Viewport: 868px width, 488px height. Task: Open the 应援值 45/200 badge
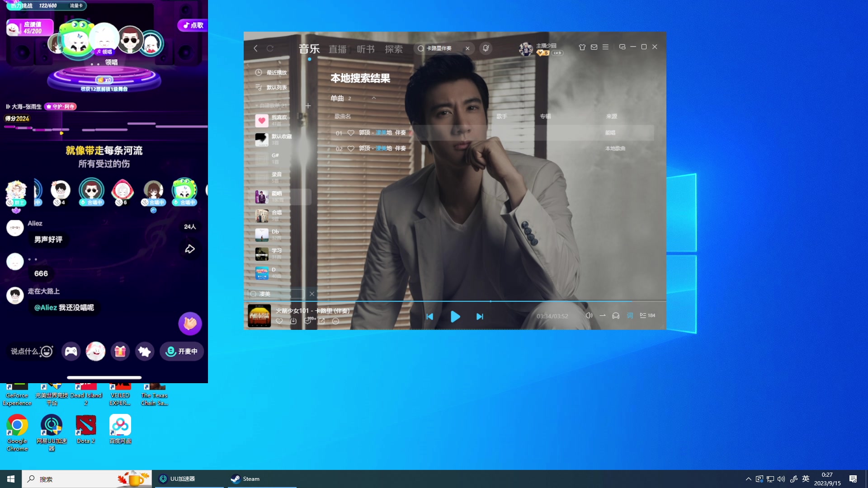pos(30,28)
